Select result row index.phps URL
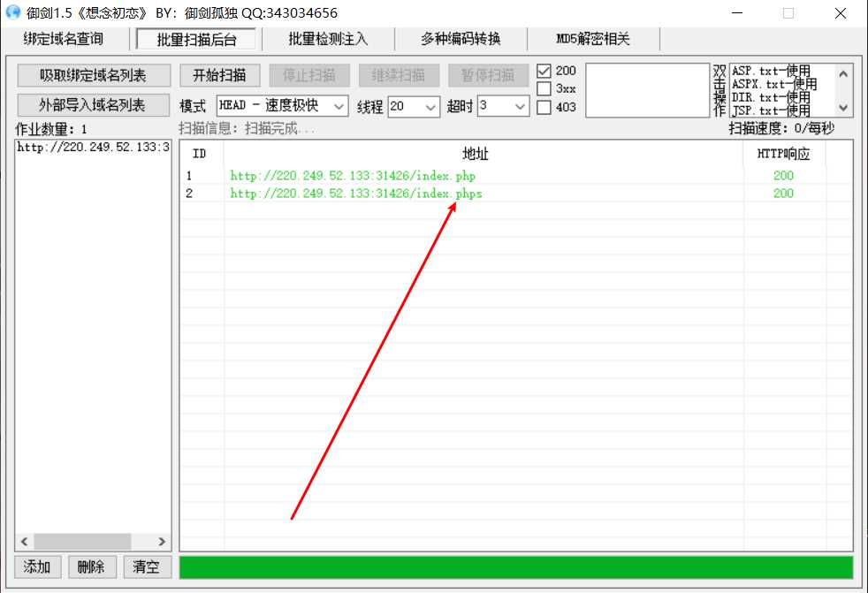 click(x=356, y=194)
